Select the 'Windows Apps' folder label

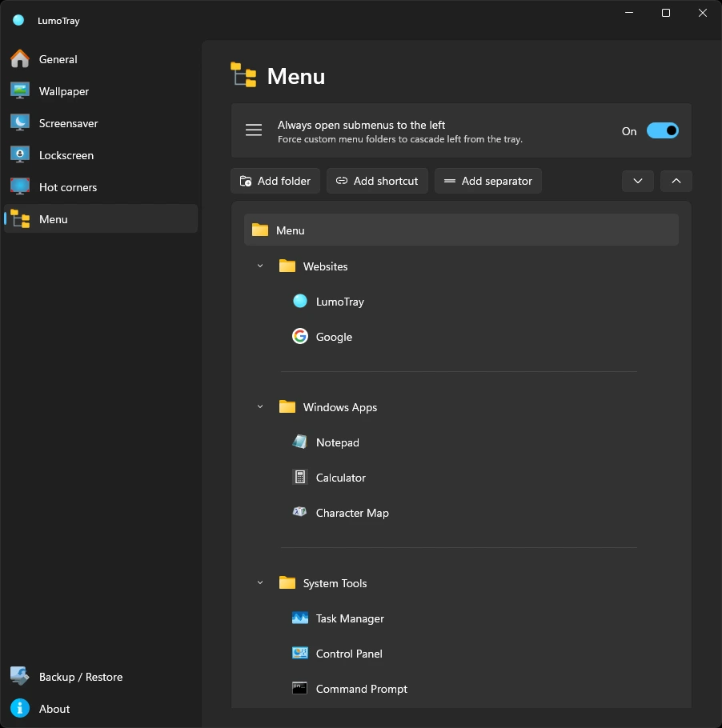pyautogui.click(x=340, y=407)
